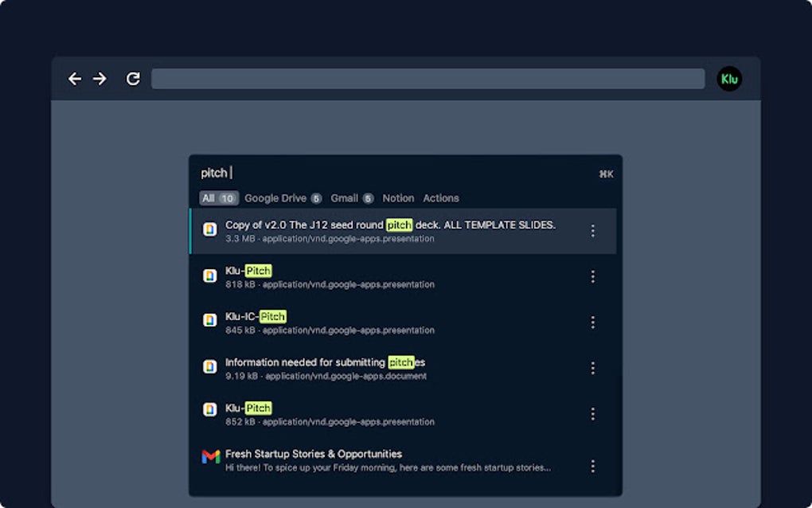The width and height of the screenshot is (812, 508).
Task: Open more options for Fresh Startup Stories email
Action: (x=592, y=466)
